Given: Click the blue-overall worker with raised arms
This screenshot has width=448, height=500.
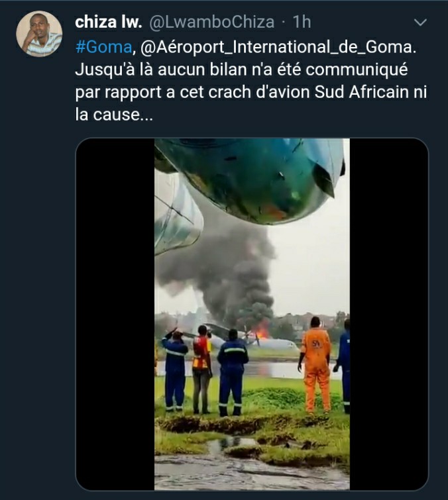Looking at the screenshot, I should (x=174, y=371).
